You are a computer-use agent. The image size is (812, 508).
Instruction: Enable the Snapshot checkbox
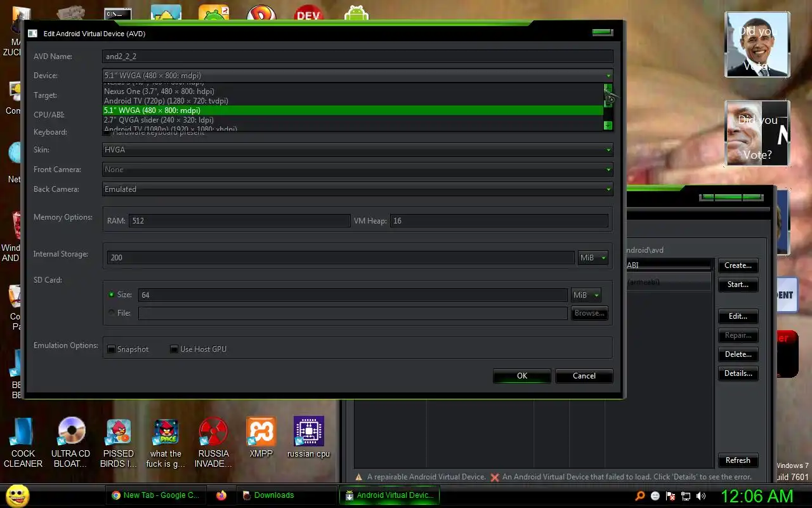(x=112, y=349)
